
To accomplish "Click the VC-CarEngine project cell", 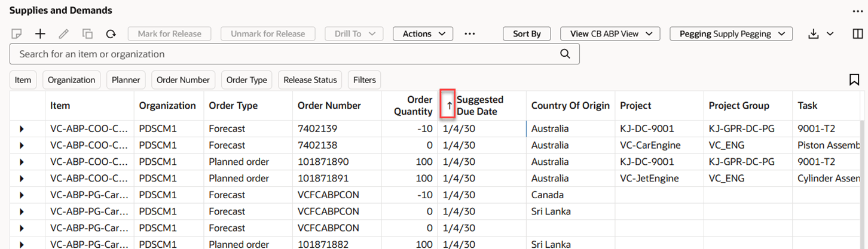I will click(x=659, y=146).
